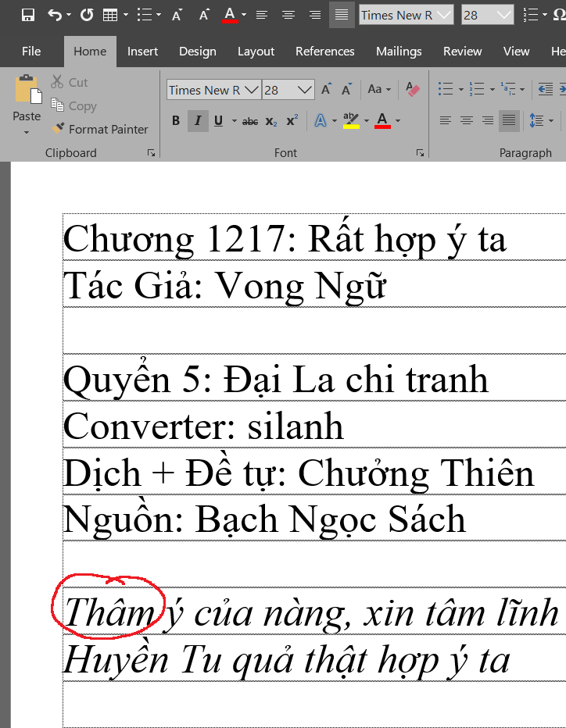Justify icon in Quick Access Toolbar

[342, 15]
